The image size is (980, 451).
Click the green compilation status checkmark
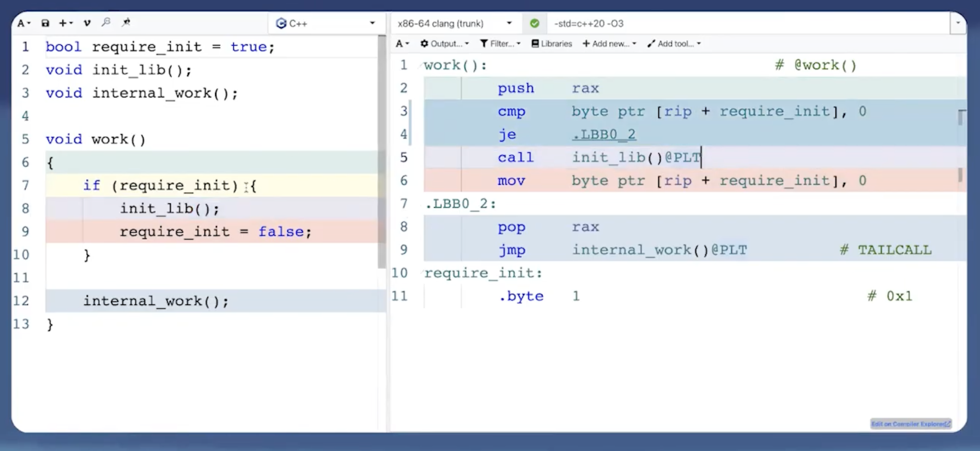tap(534, 23)
